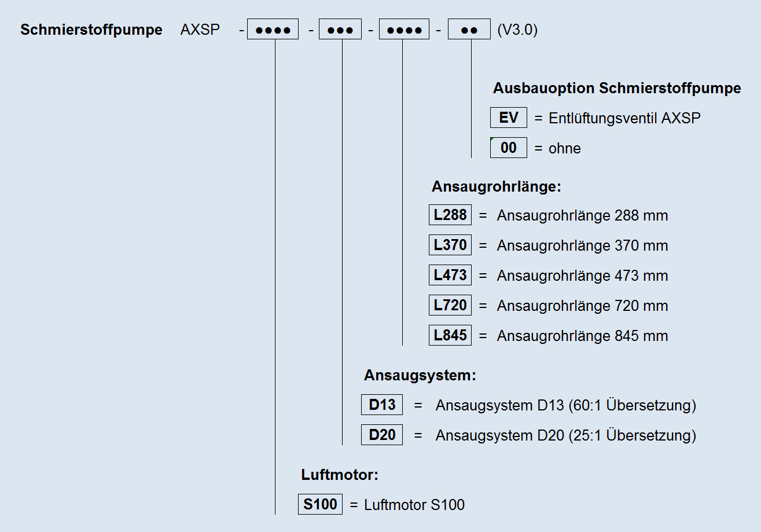Click the Ausbauoption Schmierstoffpumpe heading

[617, 89]
